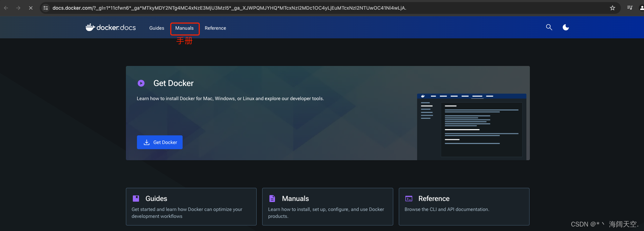This screenshot has width=644, height=231.
Task: Click text 'Get started and learn how Docker'
Action: pyautogui.click(x=167, y=209)
